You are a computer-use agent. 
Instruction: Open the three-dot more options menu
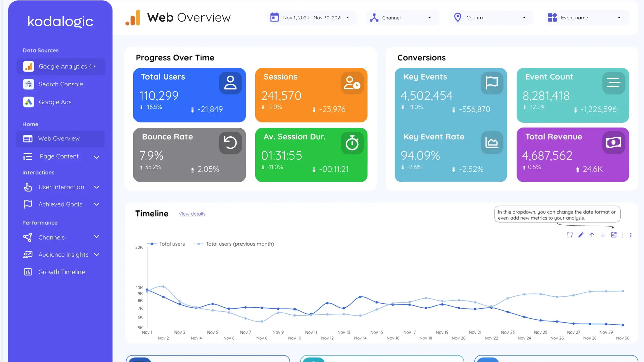point(631,235)
